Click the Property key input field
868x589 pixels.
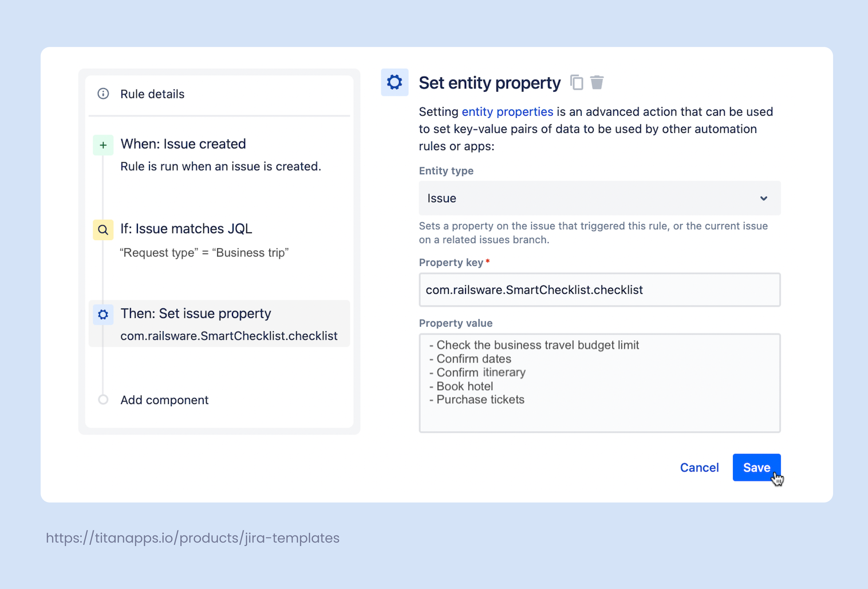(x=599, y=290)
